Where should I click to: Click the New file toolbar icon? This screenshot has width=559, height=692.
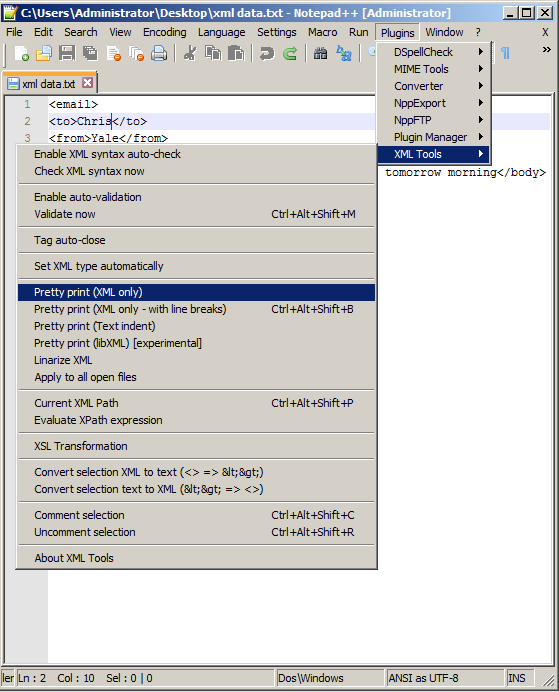pyautogui.click(x=21, y=53)
